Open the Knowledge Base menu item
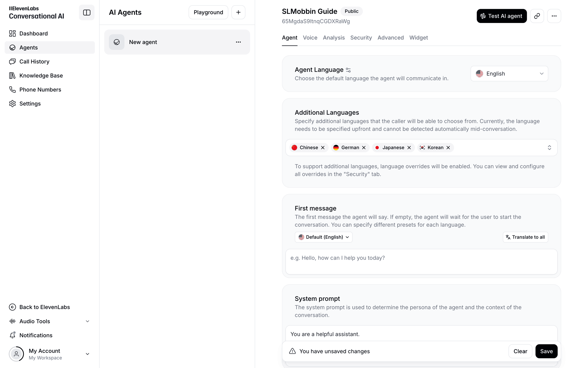Viewport: 588px width, 368px height. coord(50,75)
